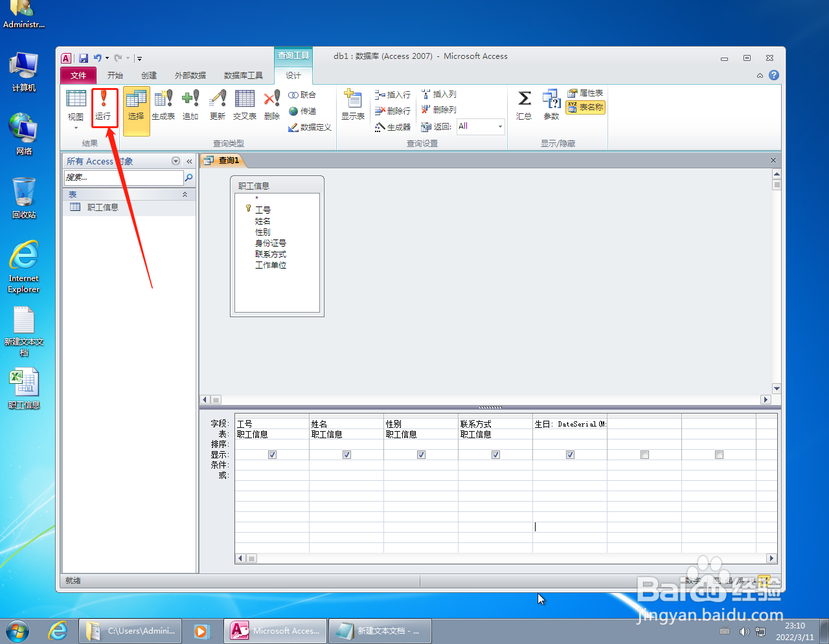The image size is (829, 644).
Task: Toggle 表名称 table names row
Action: 585,107
